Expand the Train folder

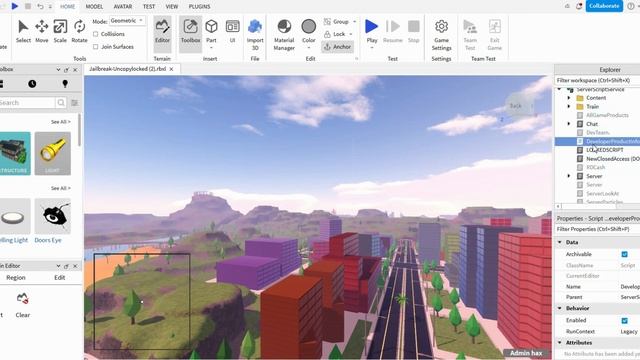[569, 107]
